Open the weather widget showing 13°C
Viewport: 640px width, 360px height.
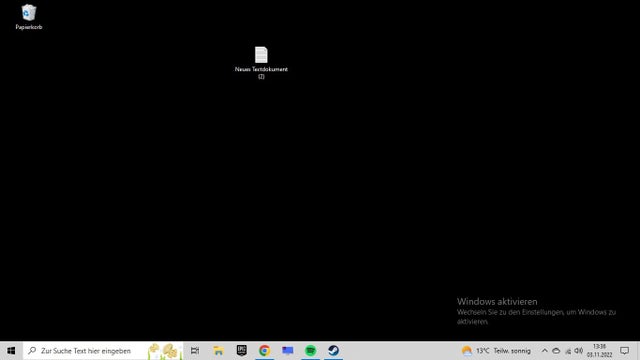pyautogui.click(x=496, y=351)
